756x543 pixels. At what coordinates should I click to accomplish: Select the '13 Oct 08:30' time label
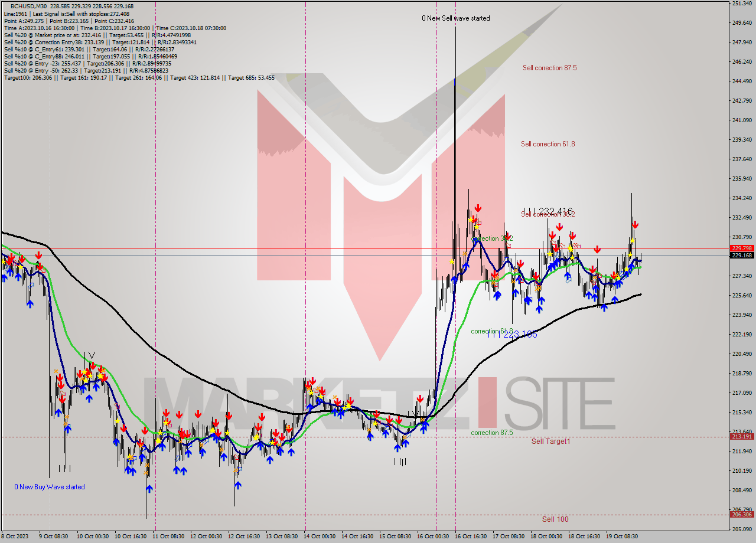281,537
